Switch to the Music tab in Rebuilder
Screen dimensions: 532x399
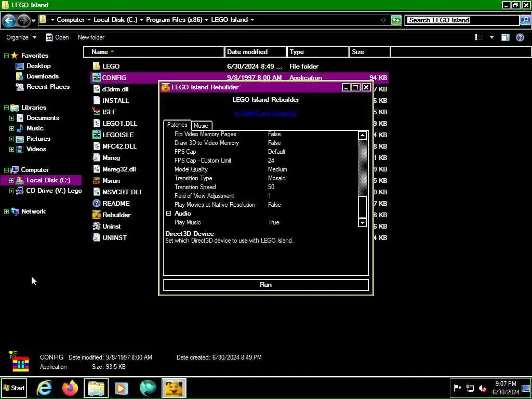pyautogui.click(x=201, y=126)
